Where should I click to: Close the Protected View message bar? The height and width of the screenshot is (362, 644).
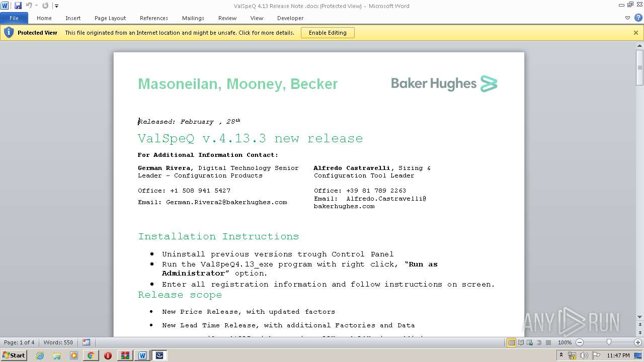(x=636, y=33)
